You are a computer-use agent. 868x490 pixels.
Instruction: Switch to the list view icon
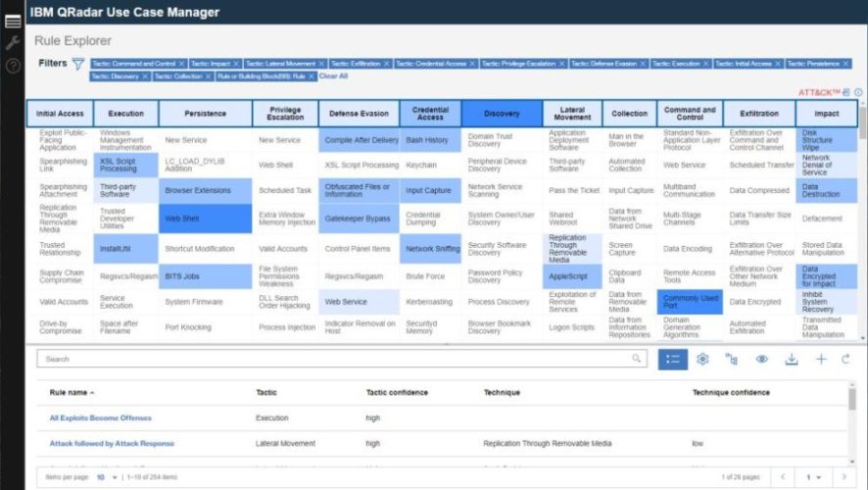[673, 360]
